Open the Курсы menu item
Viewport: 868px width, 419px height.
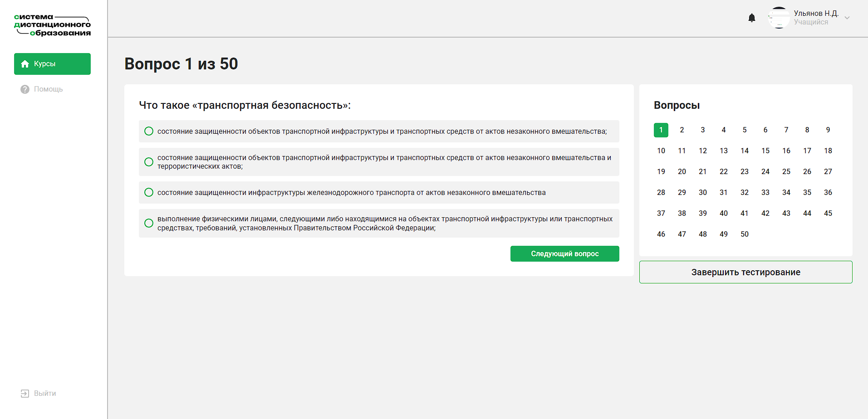click(x=52, y=64)
